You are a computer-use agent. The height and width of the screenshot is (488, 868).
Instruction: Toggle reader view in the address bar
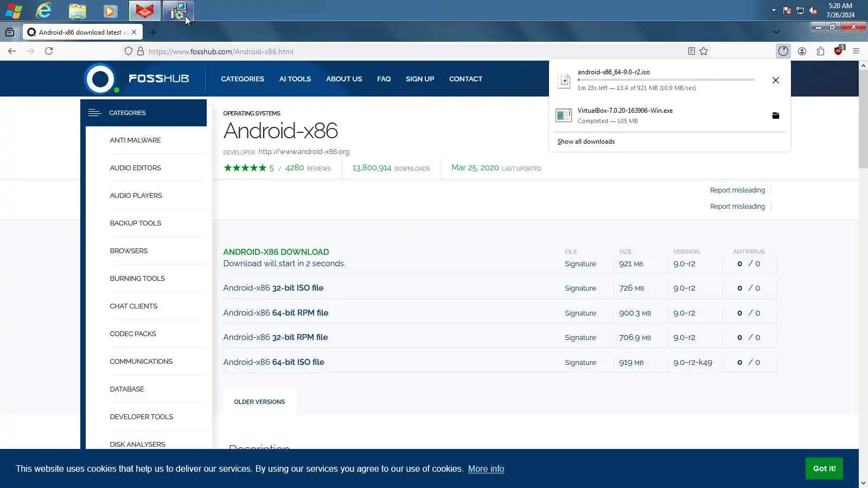point(691,51)
